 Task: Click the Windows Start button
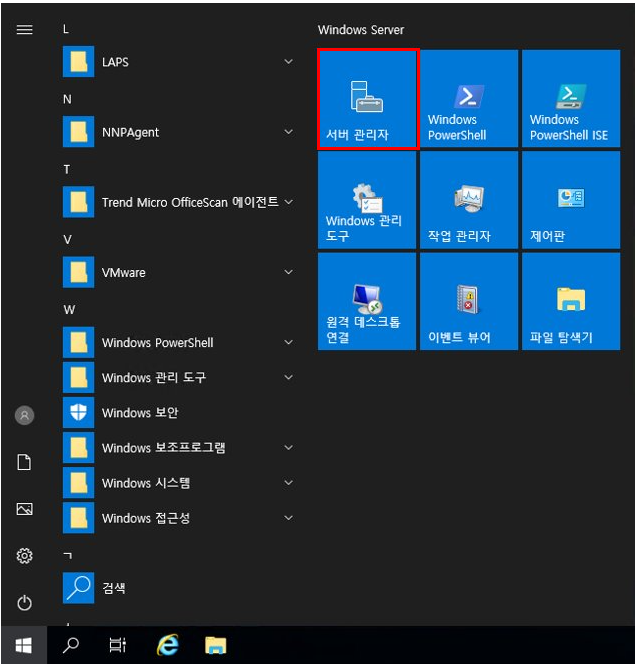24,646
